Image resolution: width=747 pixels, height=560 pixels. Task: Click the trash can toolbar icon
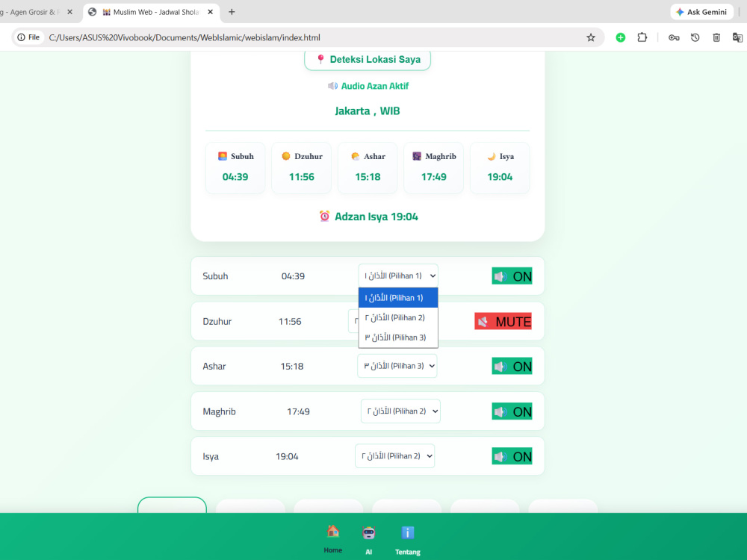point(716,37)
